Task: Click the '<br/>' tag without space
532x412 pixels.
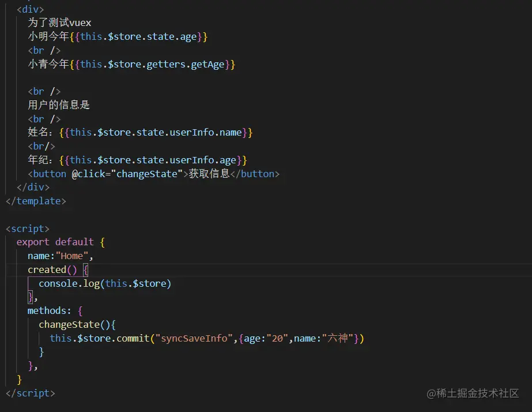Action: point(41,147)
